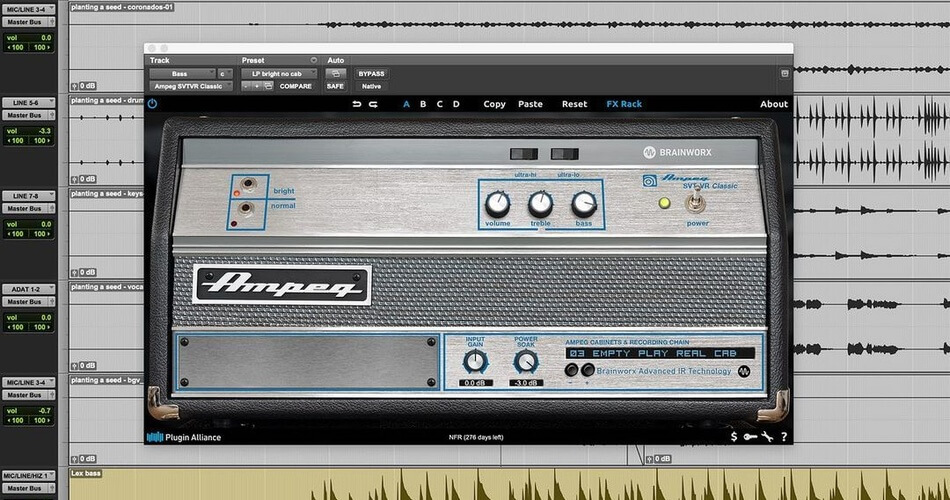950x500 pixels.
Task: Open the Preset menu round arrow
Action: (313, 60)
